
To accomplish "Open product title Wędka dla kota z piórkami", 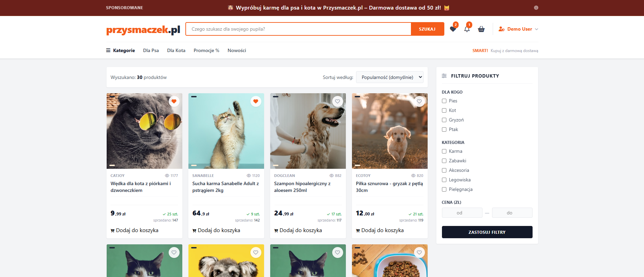I will pyautogui.click(x=141, y=187).
